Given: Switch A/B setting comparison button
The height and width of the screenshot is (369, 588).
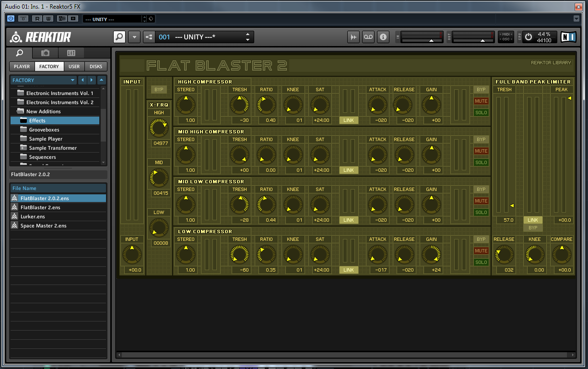Looking at the screenshot, I should pyautogui.click(x=62, y=19).
